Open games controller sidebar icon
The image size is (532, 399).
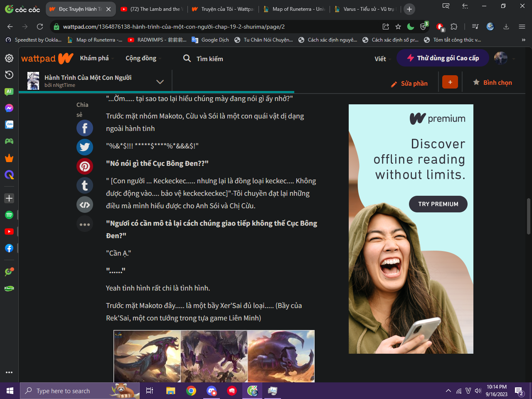point(9,141)
